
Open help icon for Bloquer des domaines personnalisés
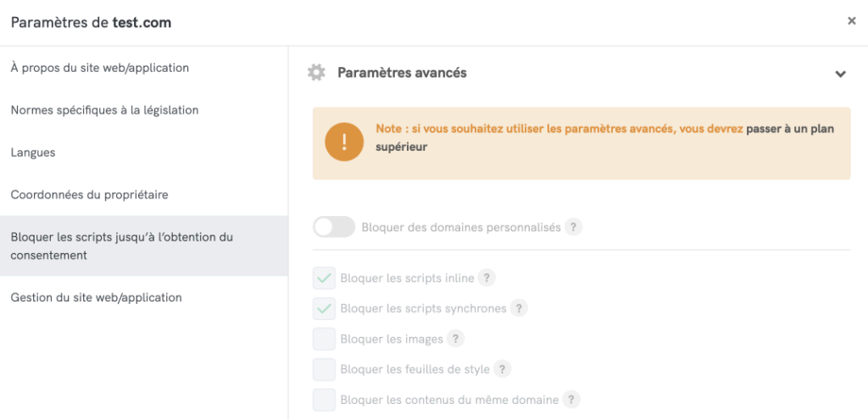(574, 227)
